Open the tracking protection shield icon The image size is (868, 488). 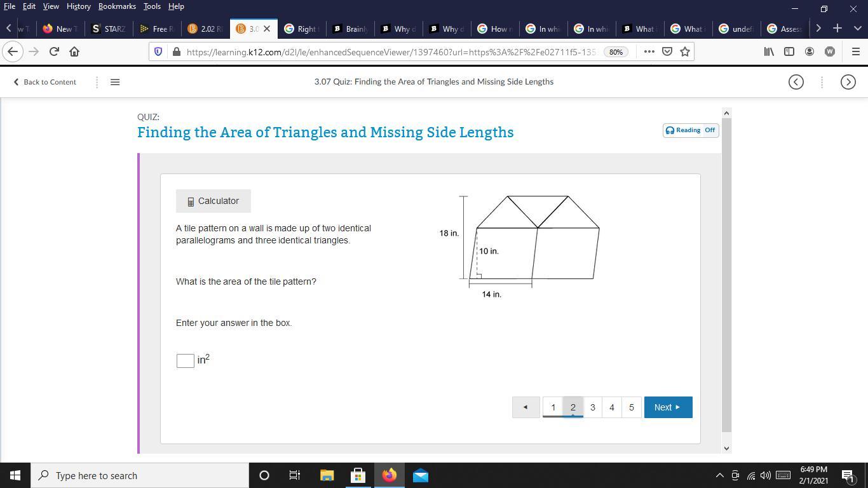point(159,51)
